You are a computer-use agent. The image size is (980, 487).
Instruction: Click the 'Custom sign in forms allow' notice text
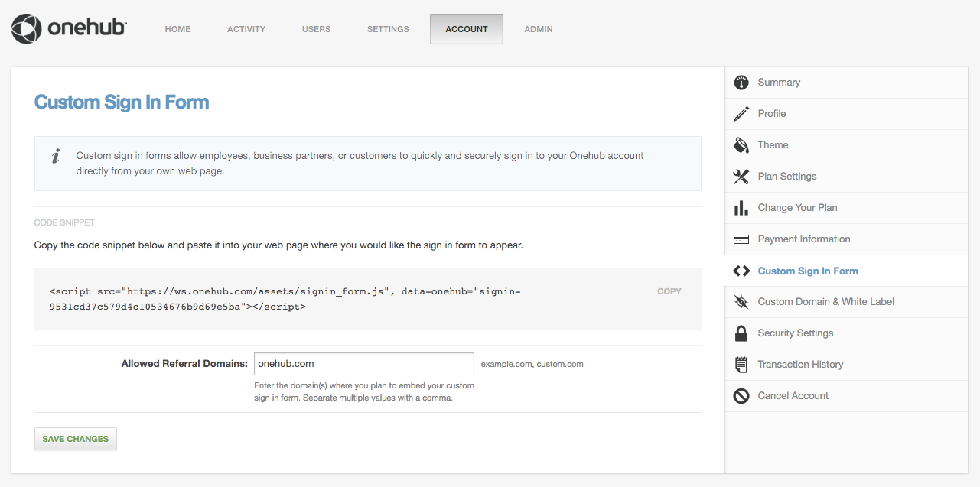pyautogui.click(x=360, y=164)
